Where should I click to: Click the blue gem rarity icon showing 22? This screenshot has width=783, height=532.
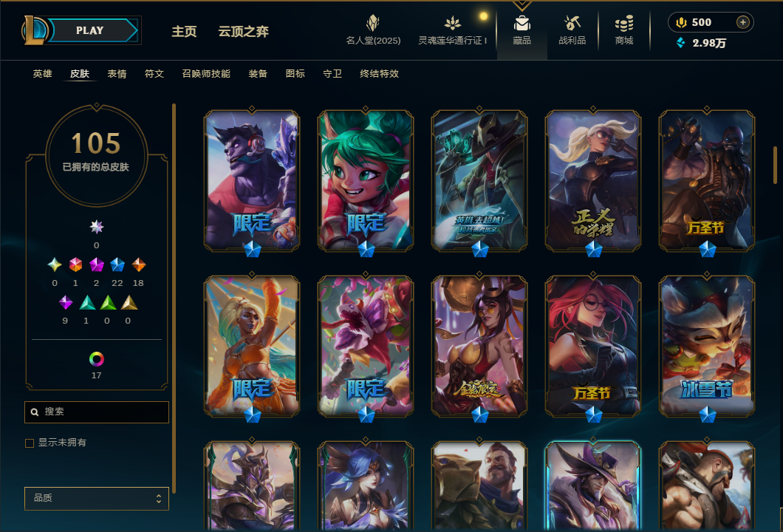tap(117, 265)
